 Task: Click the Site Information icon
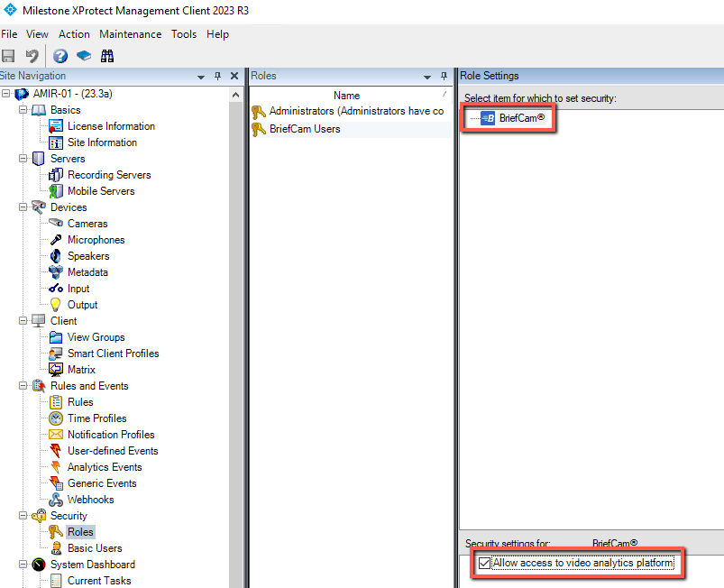[56, 142]
